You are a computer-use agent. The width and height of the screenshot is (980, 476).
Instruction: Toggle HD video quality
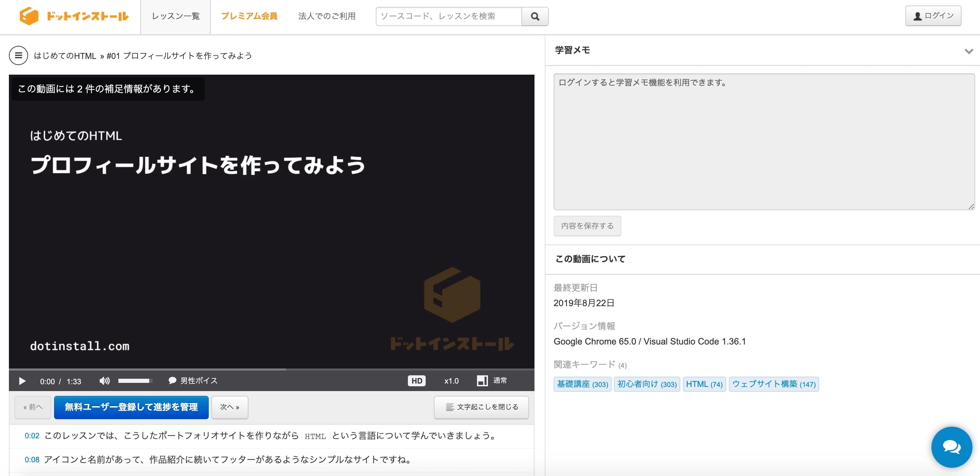[416, 381]
